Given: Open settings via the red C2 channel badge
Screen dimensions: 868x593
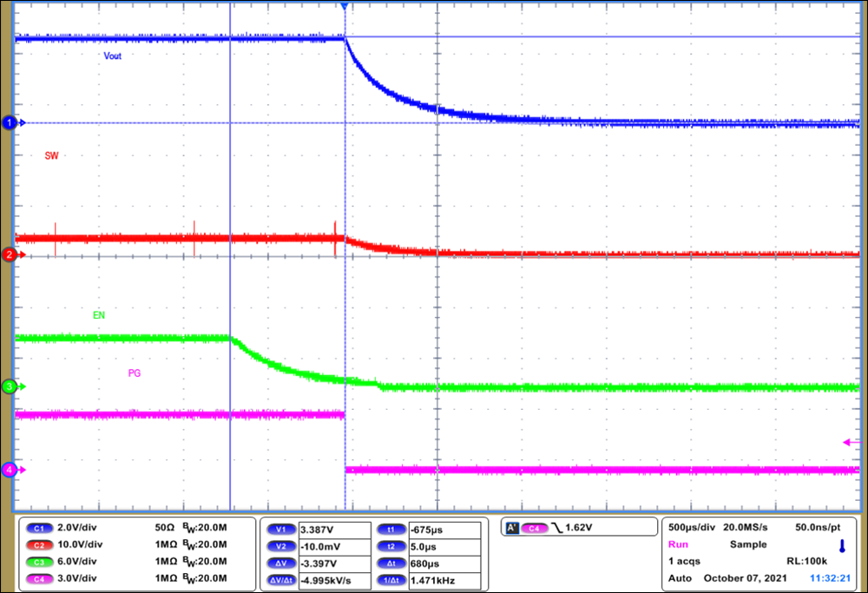Looking at the screenshot, I should tap(39, 544).
